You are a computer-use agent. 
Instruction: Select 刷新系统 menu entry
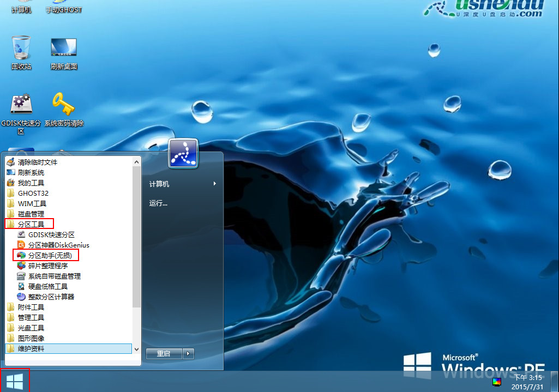click(69, 172)
